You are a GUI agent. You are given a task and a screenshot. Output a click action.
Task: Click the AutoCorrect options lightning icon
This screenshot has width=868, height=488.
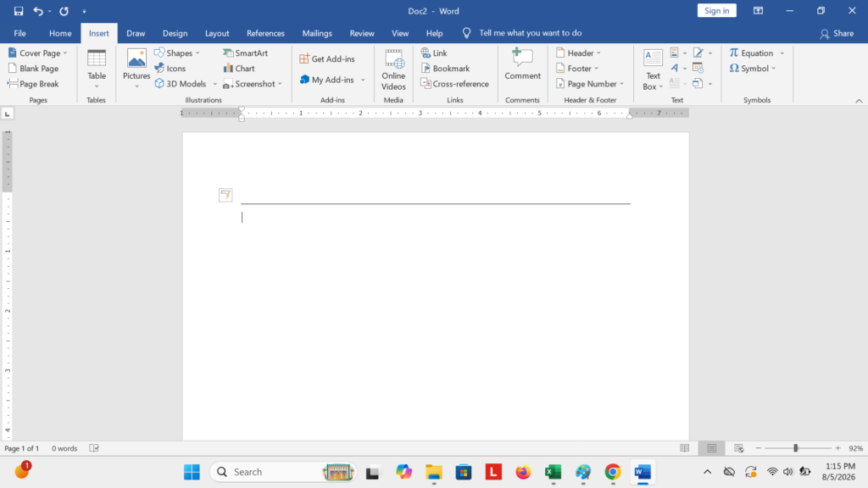pos(225,195)
